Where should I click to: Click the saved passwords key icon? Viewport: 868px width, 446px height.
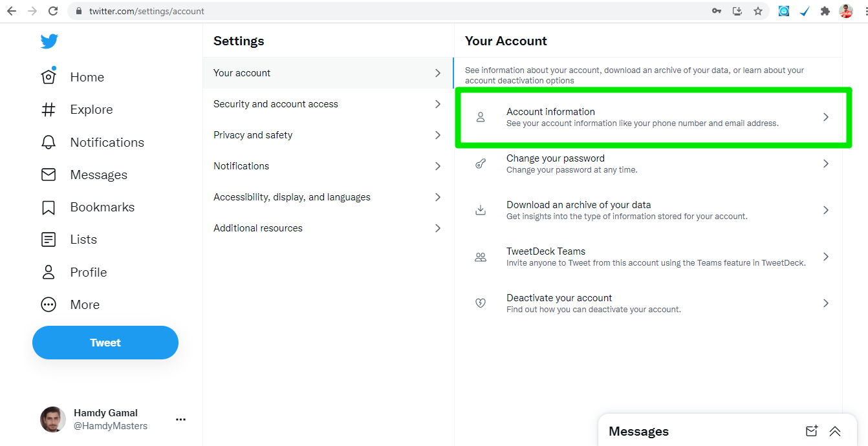coord(717,11)
